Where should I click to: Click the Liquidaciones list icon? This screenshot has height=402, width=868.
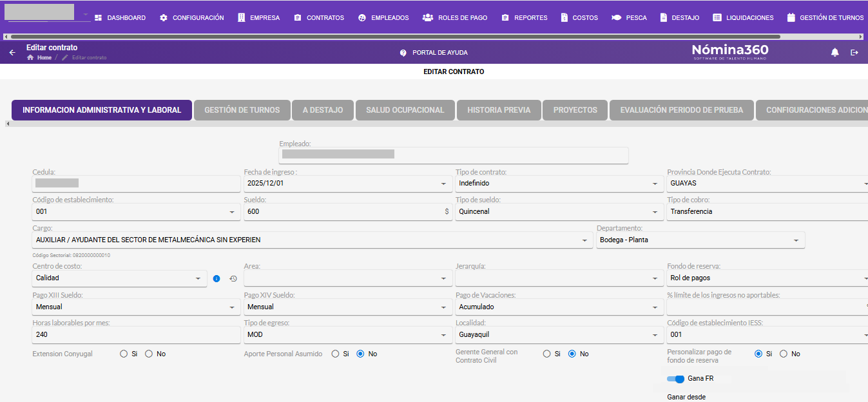[x=717, y=18]
